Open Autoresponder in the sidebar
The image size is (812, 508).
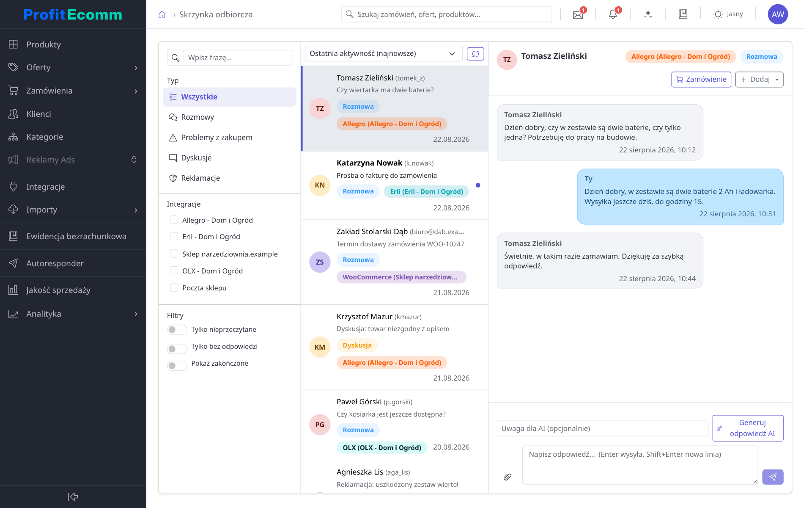pos(73,263)
